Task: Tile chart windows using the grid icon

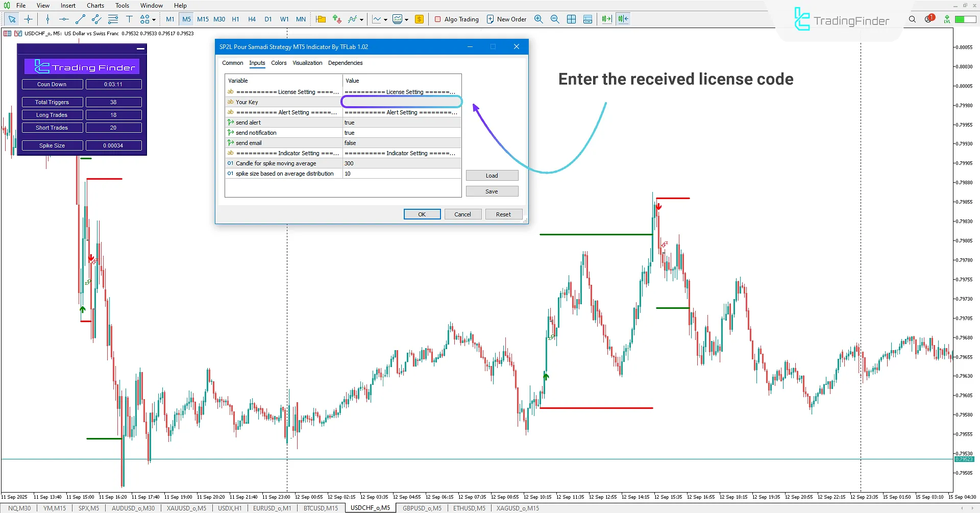Action: pos(571,19)
